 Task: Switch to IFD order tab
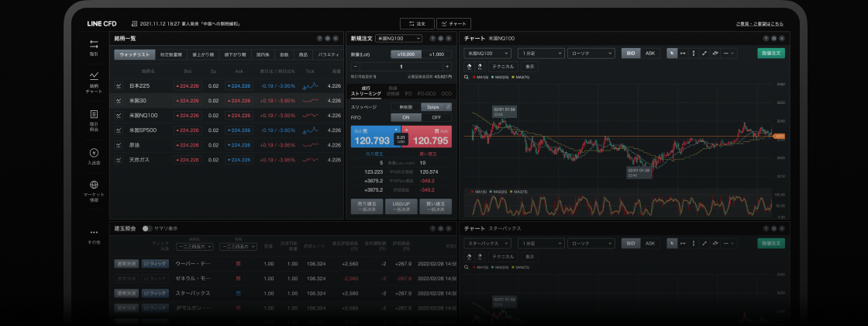pos(408,94)
